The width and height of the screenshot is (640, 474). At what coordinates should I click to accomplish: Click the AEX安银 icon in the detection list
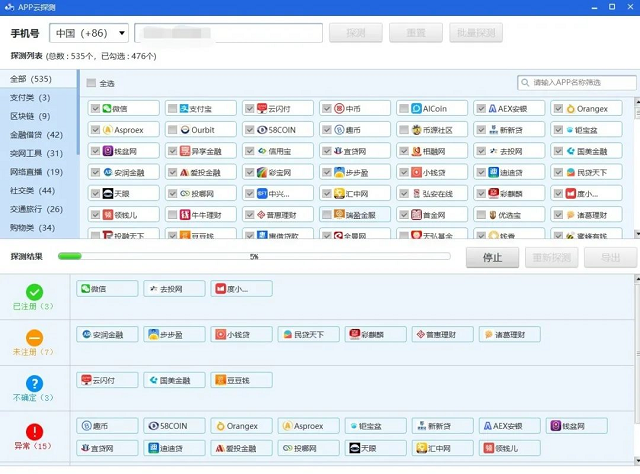[x=492, y=109]
